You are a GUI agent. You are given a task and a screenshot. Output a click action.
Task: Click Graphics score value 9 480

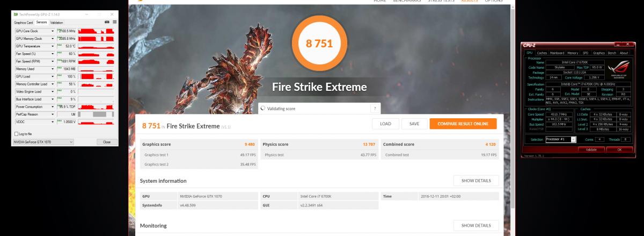(250, 145)
